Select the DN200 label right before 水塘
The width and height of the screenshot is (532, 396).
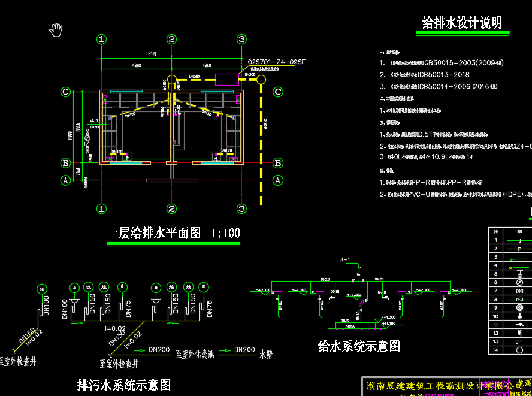[x=244, y=350]
